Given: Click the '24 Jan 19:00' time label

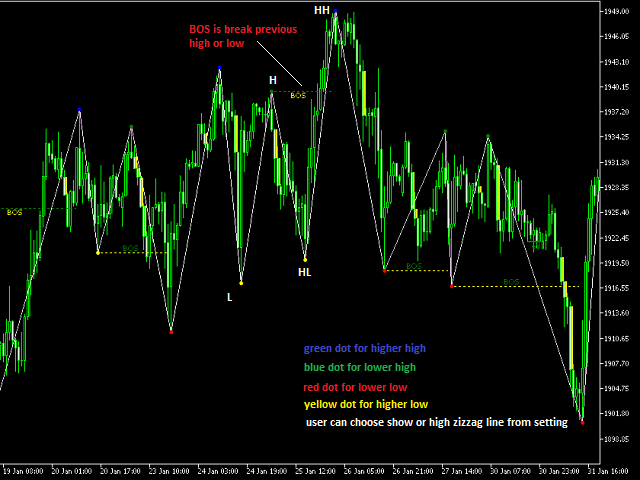Looking at the screenshot, I should 267,471.
